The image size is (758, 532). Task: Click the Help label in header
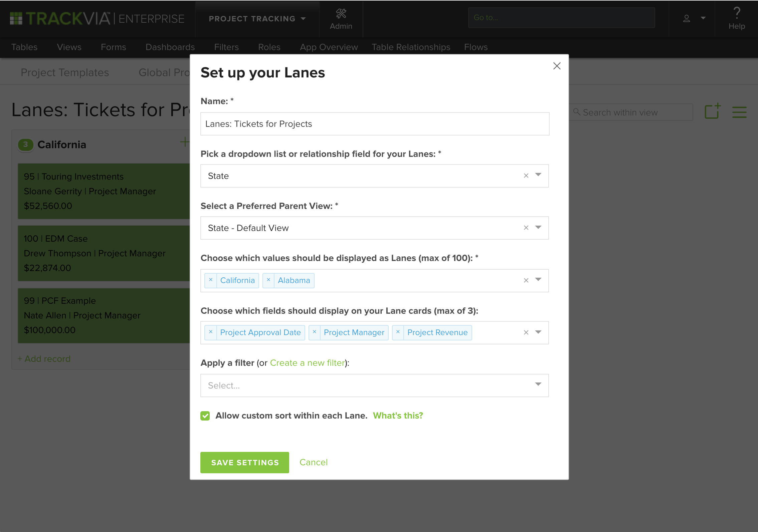point(737,26)
